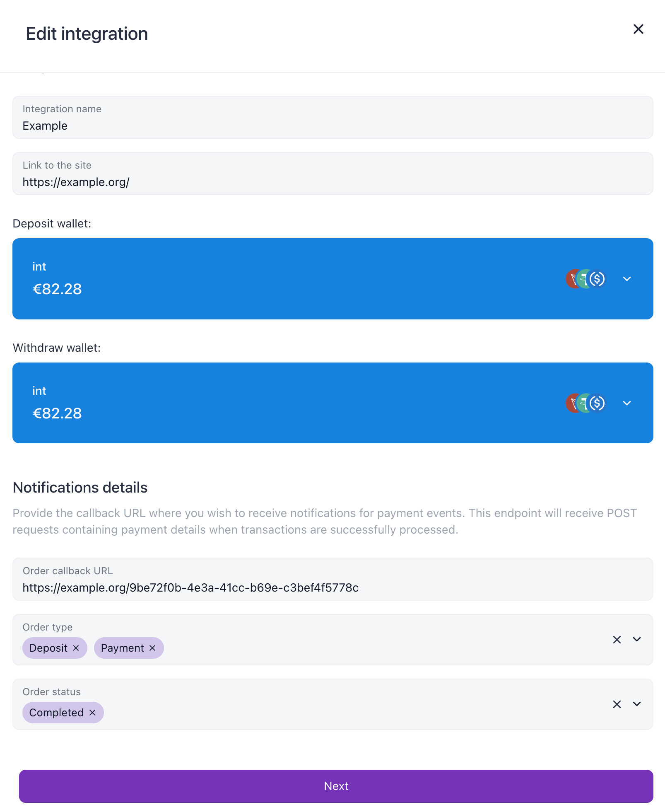
Task: Click the dollar coin icon in Withdraw wallet
Action: [x=597, y=403]
